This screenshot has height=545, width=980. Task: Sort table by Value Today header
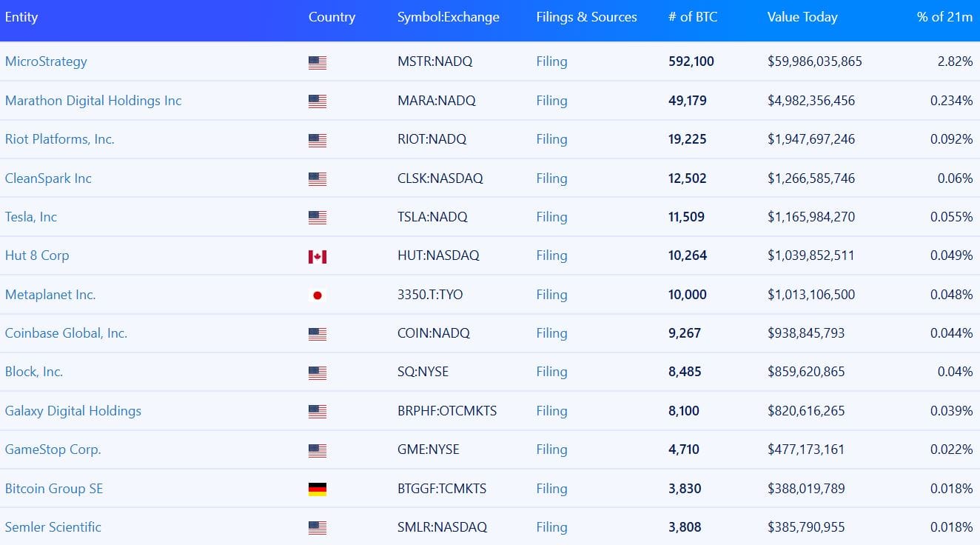(802, 17)
